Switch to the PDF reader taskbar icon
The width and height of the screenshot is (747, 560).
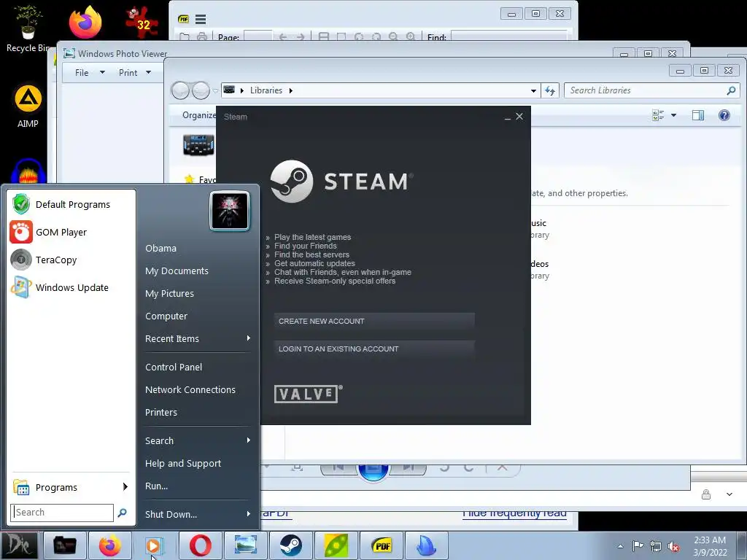[382, 545]
